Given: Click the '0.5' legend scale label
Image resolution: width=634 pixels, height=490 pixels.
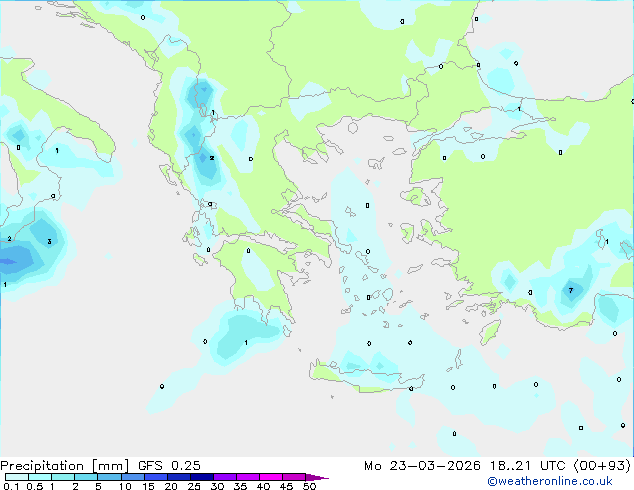Looking at the screenshot, I should click(x=35, y=486).
